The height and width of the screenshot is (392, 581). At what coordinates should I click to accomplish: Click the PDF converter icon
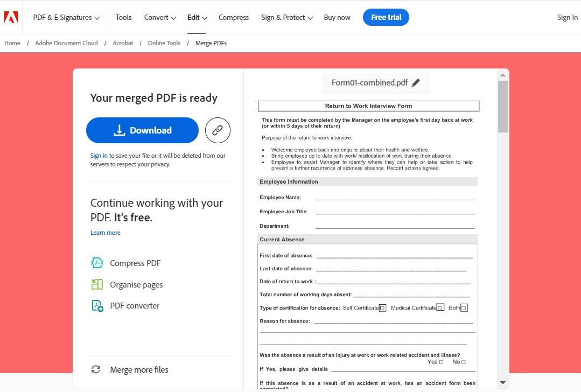[97, 306]
